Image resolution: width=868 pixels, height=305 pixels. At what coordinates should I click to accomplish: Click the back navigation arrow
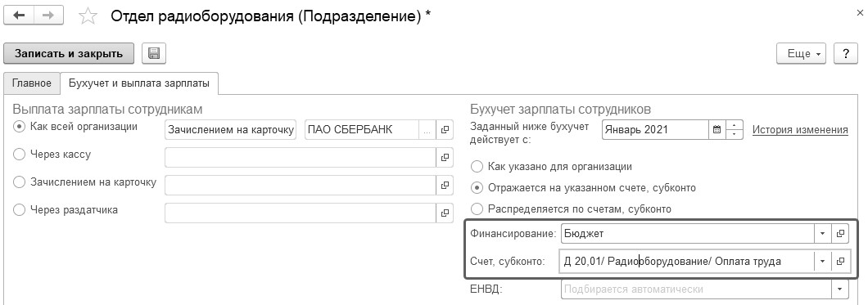19,16
